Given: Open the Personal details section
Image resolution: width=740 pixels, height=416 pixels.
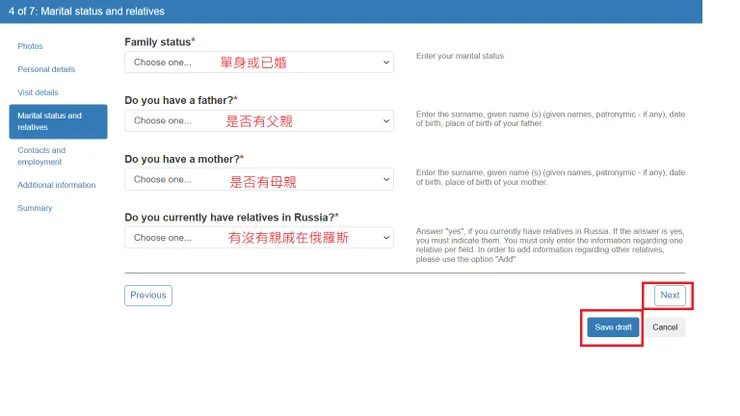Looking at the screenshot, I should pyautogui.click(x=46, y=69).
